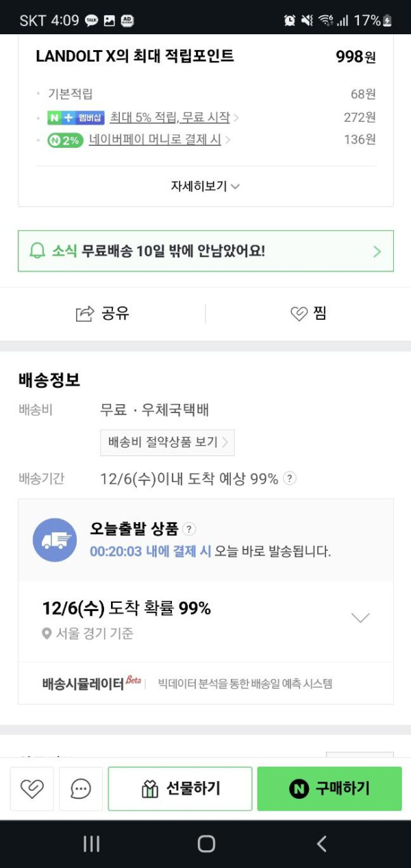
Task: Open the 소식 무료배송 notice banner arrow
Action: [x=377, y=251]
